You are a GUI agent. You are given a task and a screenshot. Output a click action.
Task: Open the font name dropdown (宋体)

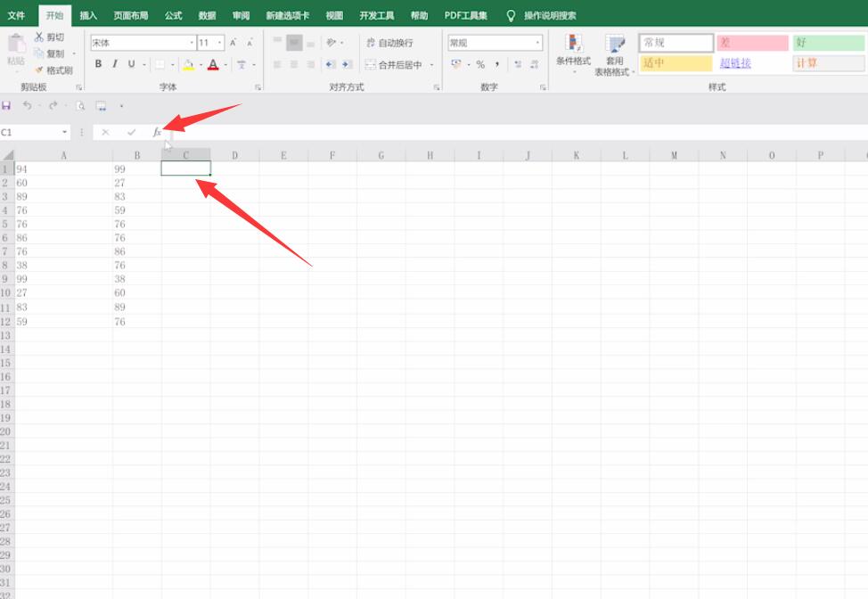point(192,43)
